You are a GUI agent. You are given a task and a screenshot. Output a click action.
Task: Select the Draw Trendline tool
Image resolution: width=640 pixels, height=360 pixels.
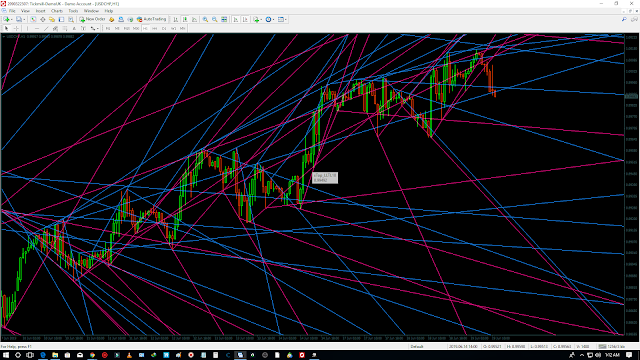46,28
